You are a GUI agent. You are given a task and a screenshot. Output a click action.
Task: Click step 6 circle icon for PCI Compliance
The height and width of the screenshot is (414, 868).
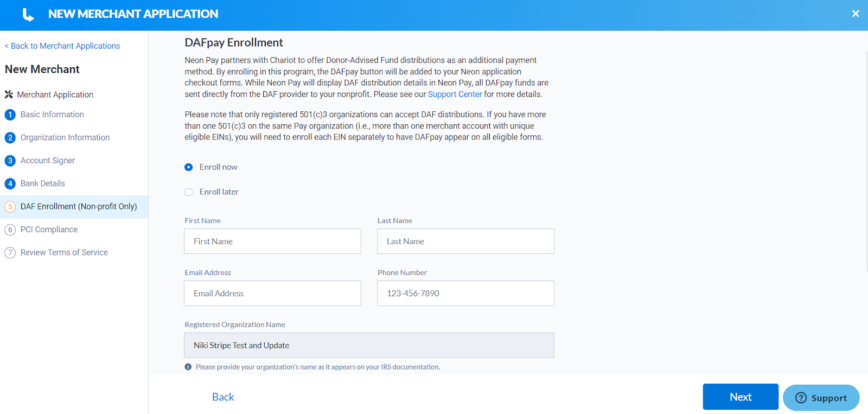pos(10,230)
